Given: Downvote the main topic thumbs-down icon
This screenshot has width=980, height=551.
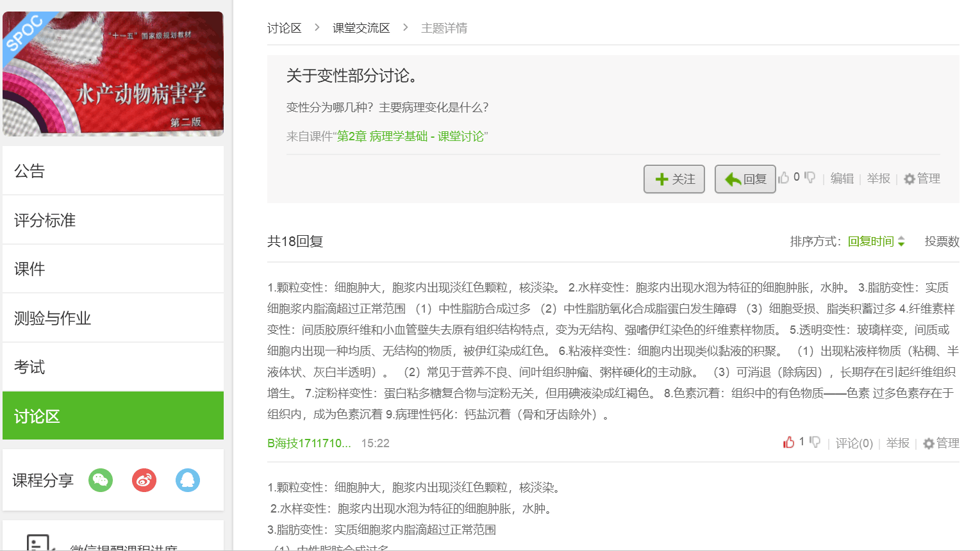Looking at the screenshot, I should (x=810, y=177).
